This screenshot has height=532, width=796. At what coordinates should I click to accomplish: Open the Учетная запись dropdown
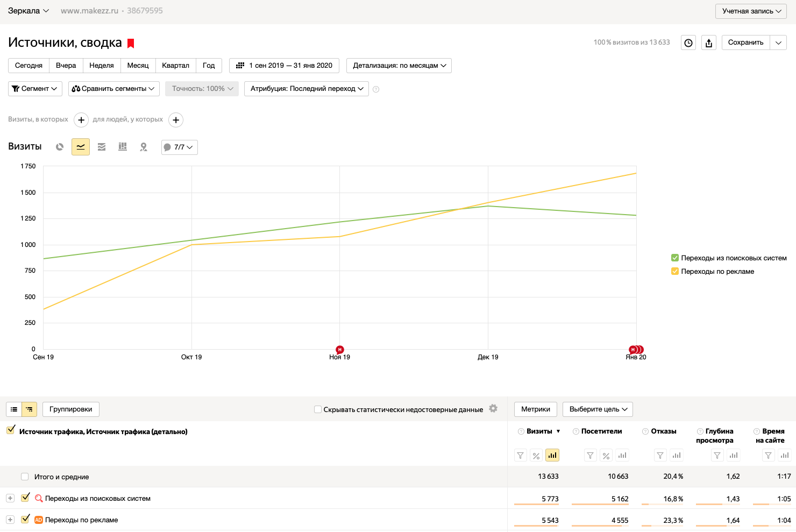(751, 11)
